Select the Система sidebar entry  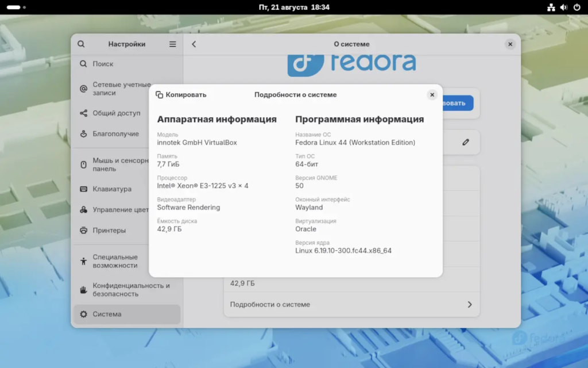click(x=127, y=314)
